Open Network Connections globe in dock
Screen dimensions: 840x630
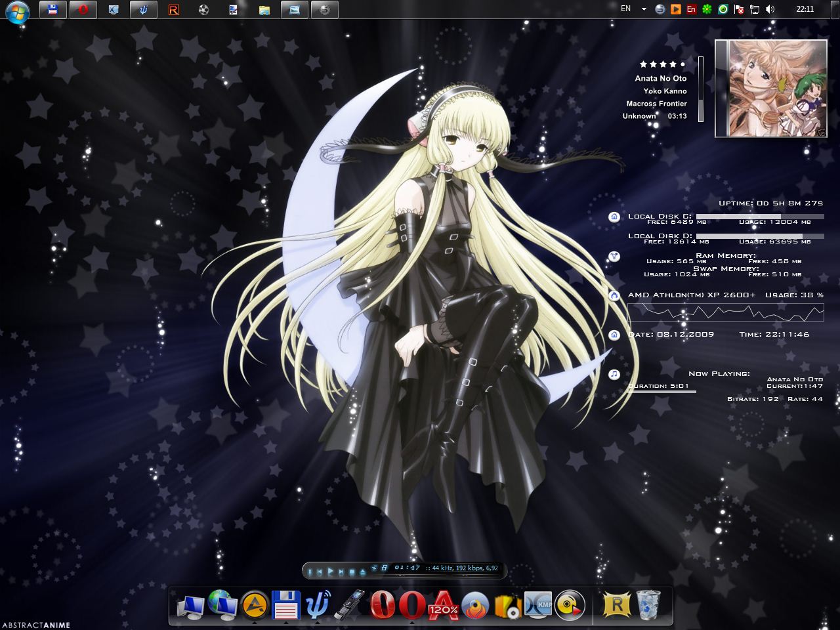(222, 605)
